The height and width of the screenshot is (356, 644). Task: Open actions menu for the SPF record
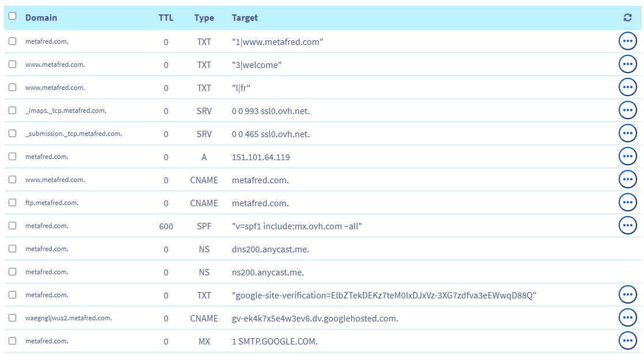(627, 226)
